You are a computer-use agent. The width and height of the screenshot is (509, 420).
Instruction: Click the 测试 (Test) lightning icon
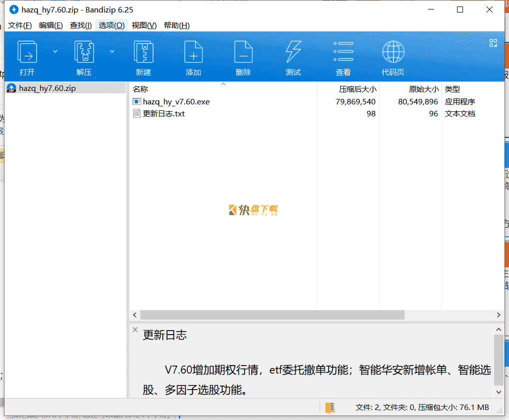pos(293,52)
